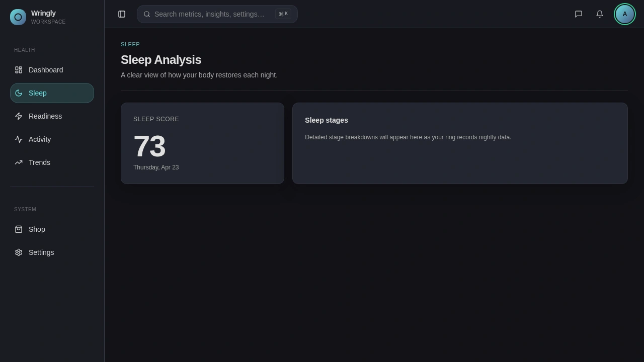
Task: Click the Sleep stages card
Action: 460,143
